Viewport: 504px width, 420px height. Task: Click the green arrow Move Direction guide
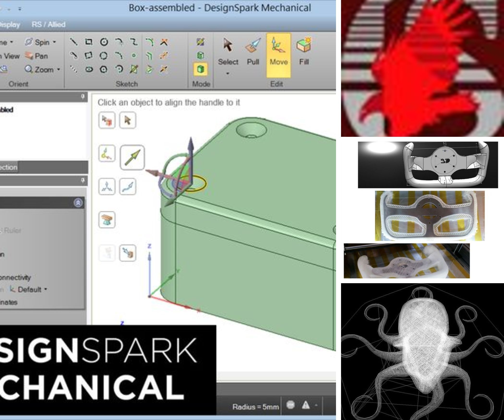(x=132, y=157)
